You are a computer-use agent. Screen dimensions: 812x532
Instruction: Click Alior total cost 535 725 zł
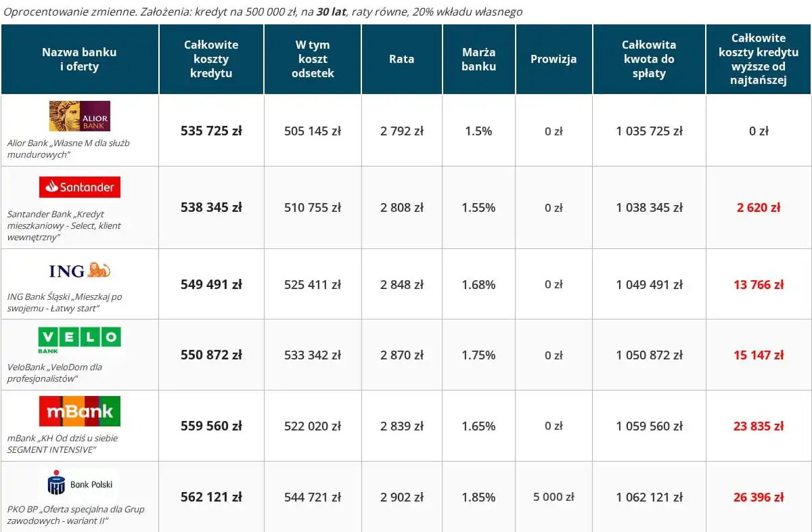(x=211, y=131)
